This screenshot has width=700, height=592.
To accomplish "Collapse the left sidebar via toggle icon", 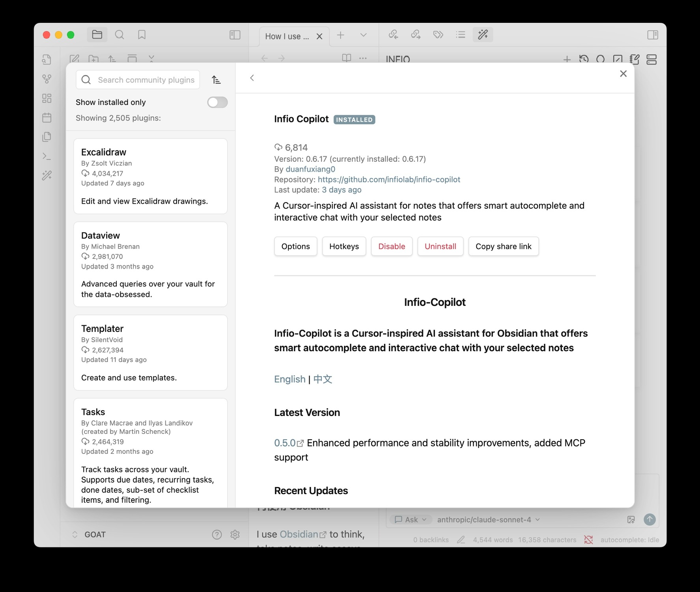I will coord(235,35).
